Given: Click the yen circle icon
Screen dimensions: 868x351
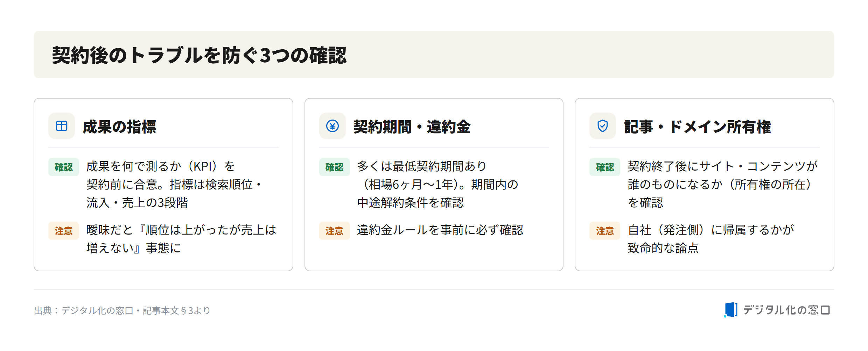Looking at the screenshot, I should click(332, 126).
